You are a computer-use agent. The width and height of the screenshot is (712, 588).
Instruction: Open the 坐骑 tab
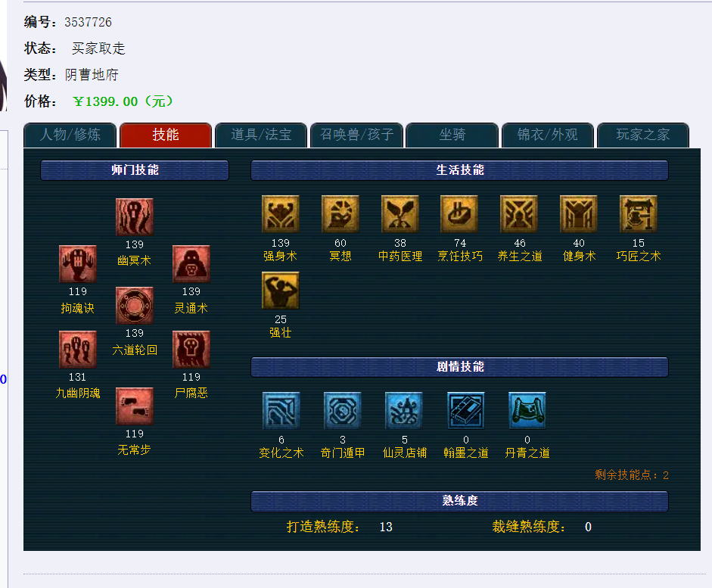coord(452,135)
